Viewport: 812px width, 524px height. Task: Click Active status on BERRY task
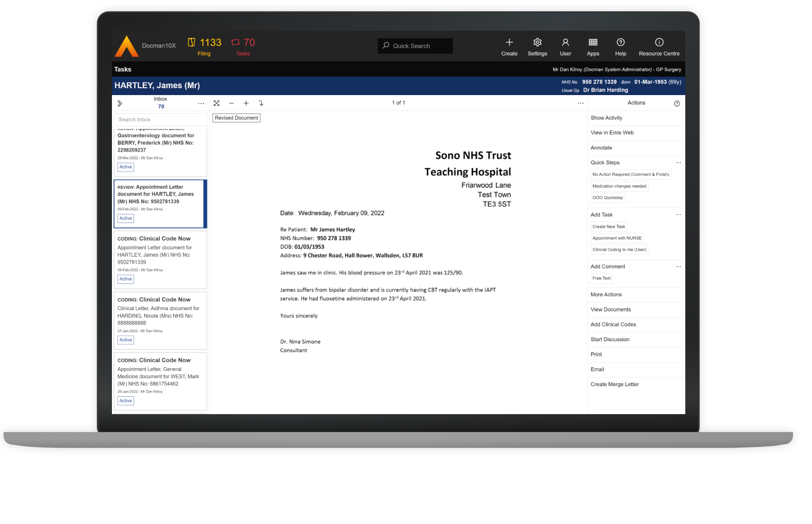126,167
